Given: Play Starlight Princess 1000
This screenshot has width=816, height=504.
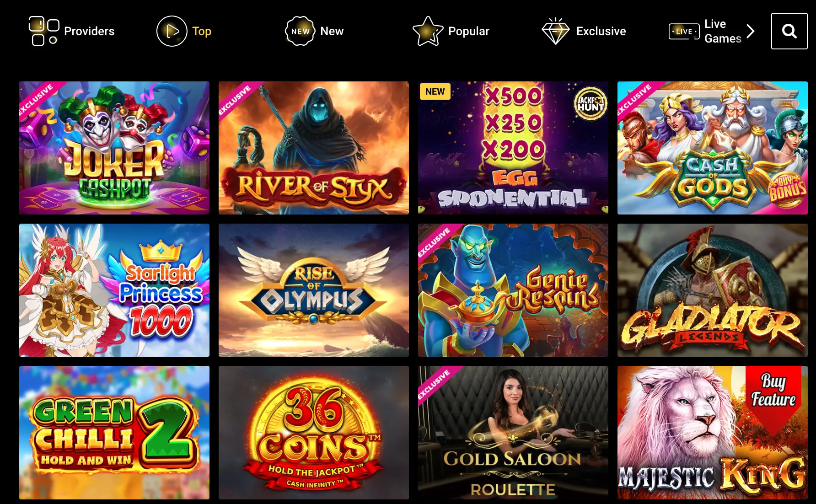Looking at the screenshot, I should tap(114, 290).
